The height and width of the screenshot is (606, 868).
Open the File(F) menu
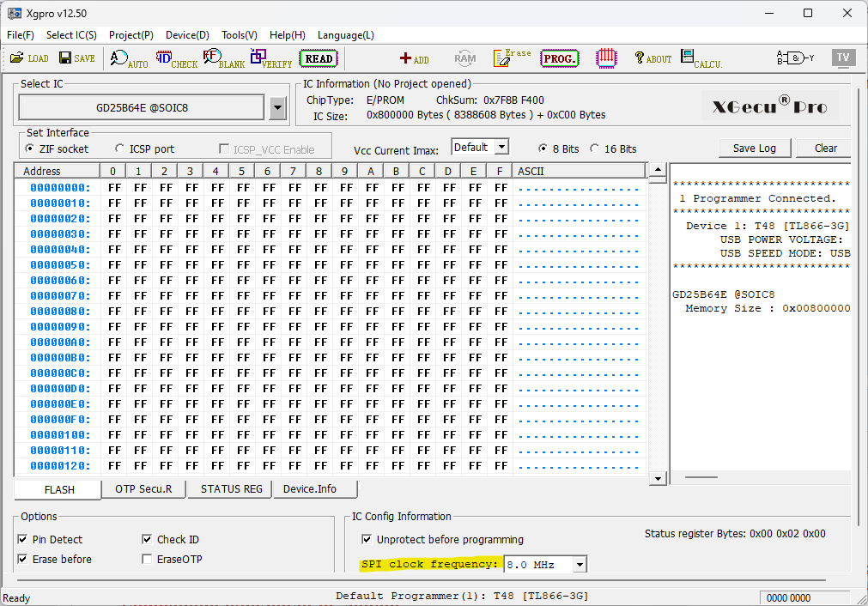(21, 35)
